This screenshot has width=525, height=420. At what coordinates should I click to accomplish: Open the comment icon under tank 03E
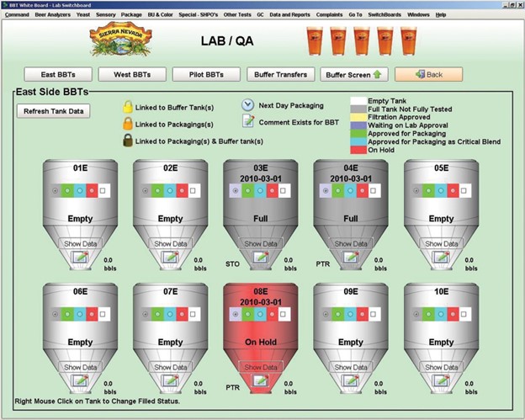click(x=261, y=257)
